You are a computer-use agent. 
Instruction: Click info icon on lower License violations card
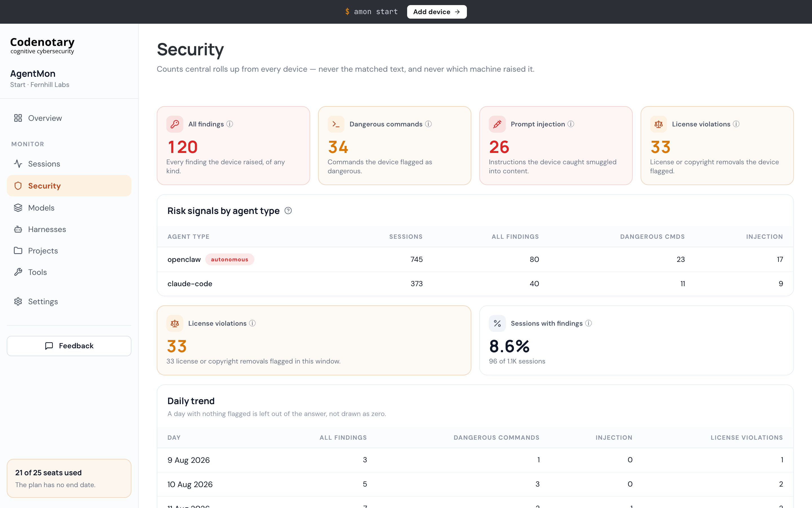pos(252,323)
